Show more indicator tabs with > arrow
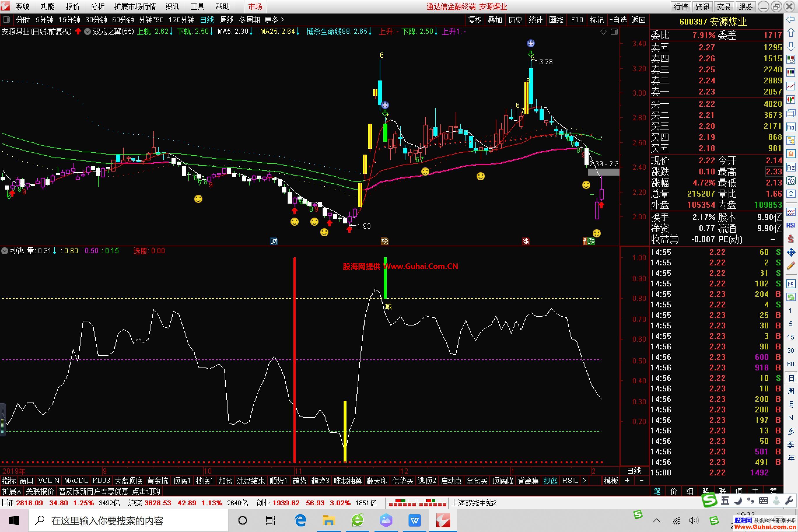 (584, 480)
